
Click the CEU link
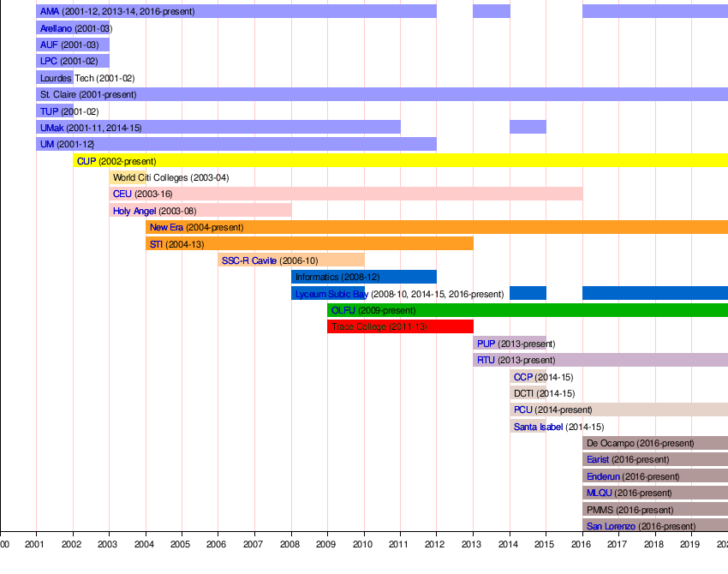click(x=122, y=194)
